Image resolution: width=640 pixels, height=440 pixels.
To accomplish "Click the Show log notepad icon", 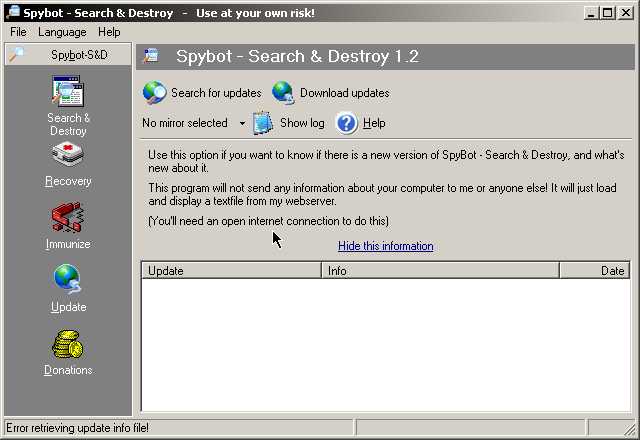I will 262,123.
